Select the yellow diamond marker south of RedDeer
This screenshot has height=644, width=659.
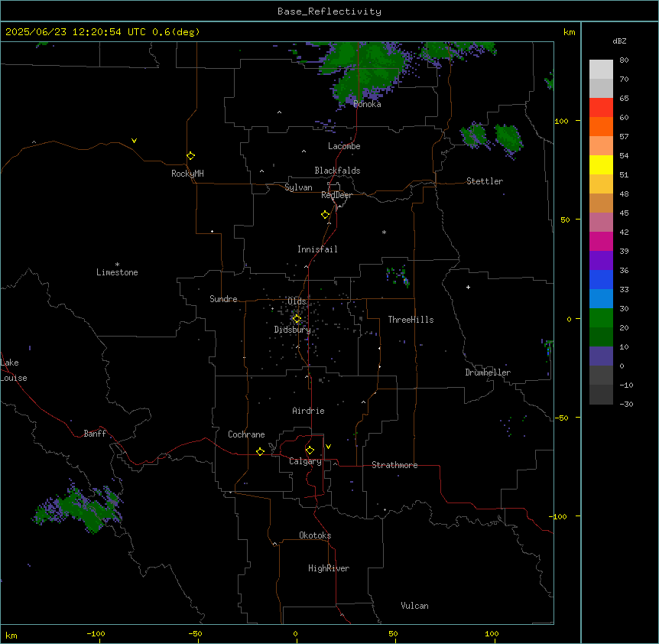[x=326, y=215]
